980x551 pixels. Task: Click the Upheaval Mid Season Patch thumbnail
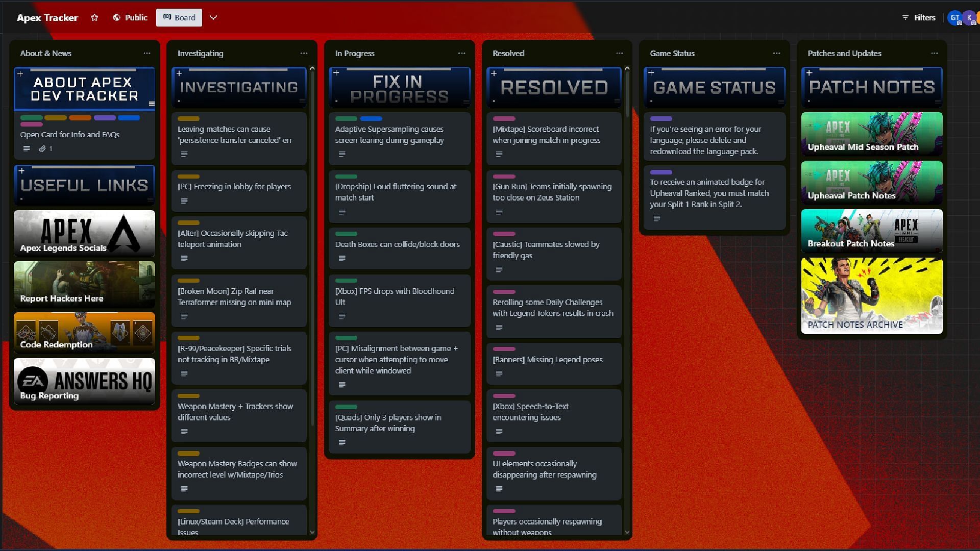[x=872, y=133]
